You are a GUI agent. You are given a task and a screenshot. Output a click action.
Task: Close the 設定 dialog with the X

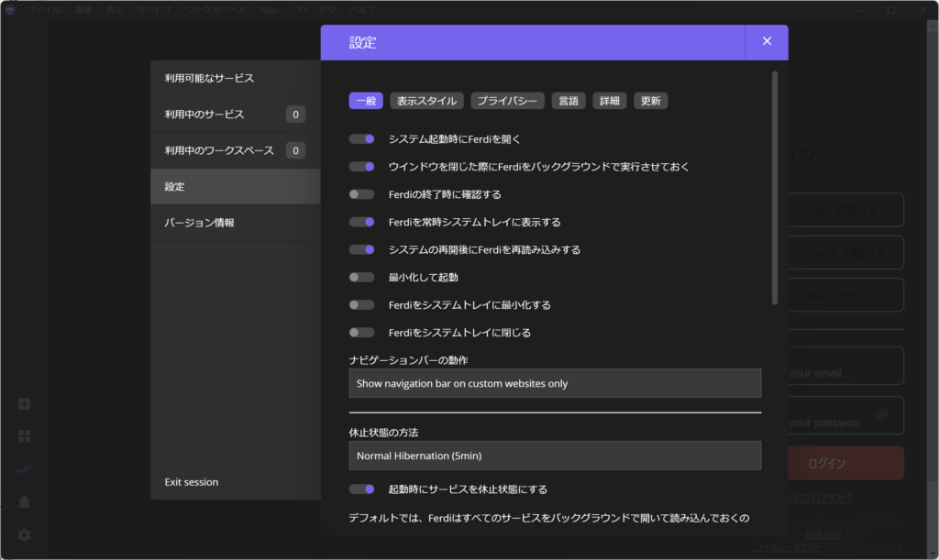pos(767,42)
